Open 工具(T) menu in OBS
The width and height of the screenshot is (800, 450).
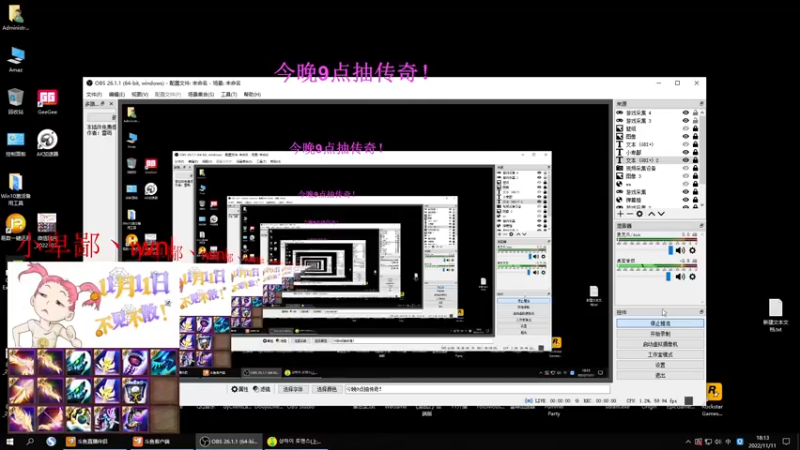229,94
